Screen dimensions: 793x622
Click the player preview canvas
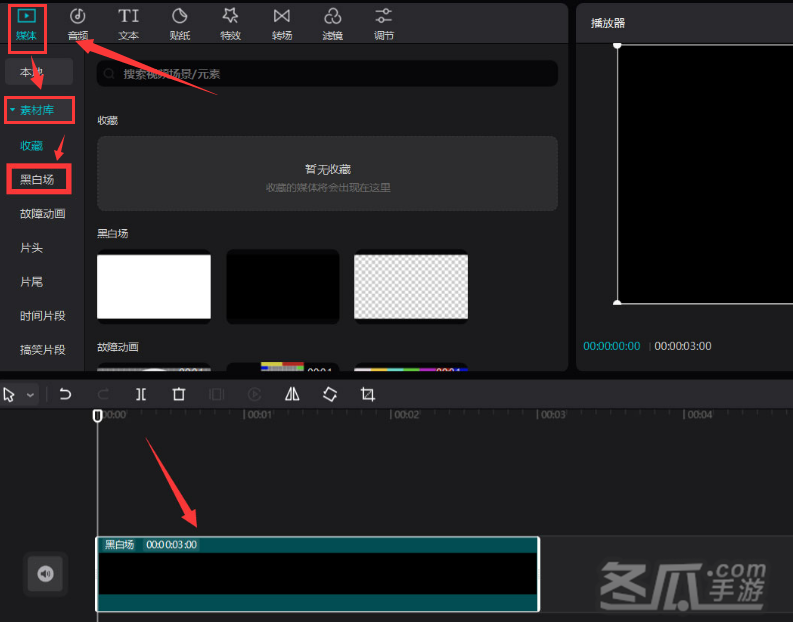coord(705,174)
